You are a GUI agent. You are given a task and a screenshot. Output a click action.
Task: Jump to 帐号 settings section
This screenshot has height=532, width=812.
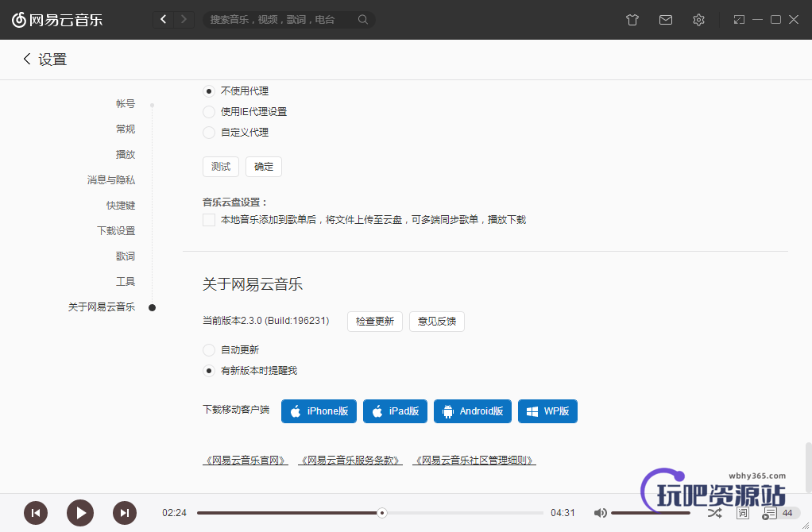pyautogui.click(x=126, y=103)
